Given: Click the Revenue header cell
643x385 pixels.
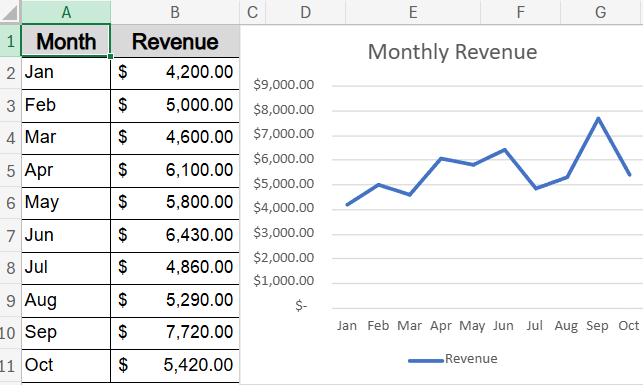Looking at the screenshot, I should 175,41.
